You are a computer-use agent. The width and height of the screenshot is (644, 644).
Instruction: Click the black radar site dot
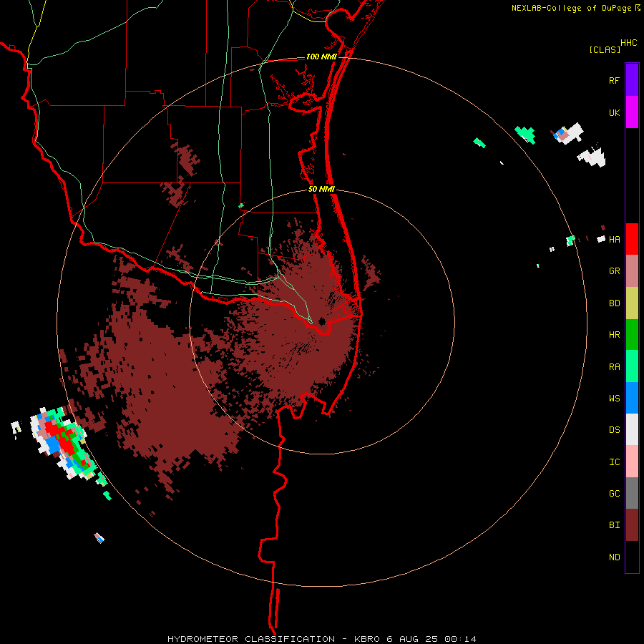321,321
